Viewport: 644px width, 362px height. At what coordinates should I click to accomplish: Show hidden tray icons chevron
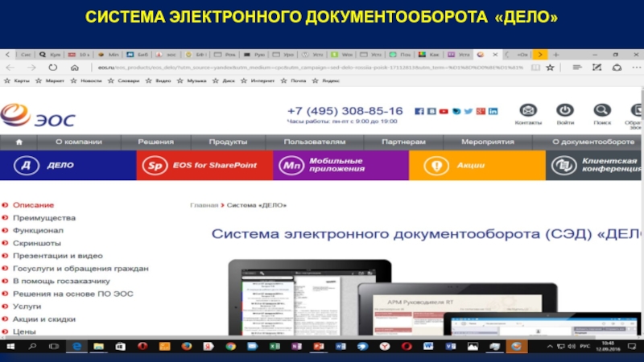click(550, 347)
